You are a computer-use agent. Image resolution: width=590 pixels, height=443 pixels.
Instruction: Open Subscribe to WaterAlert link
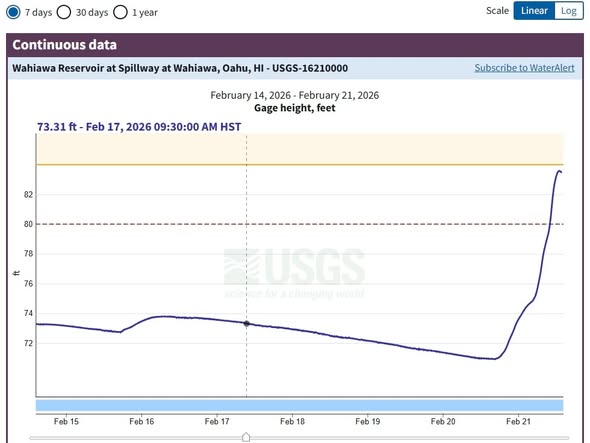(x=524, y=68)
